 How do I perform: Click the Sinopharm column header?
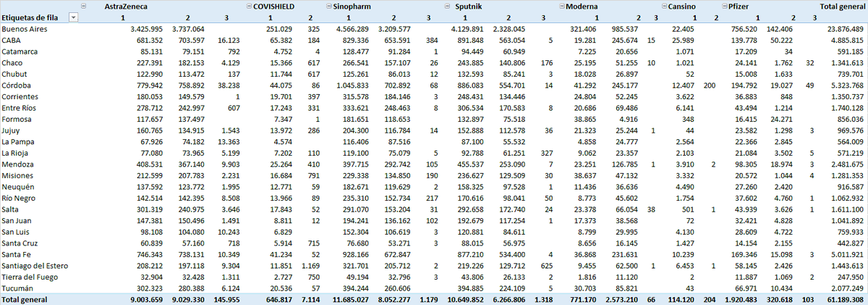coord(352,6)
